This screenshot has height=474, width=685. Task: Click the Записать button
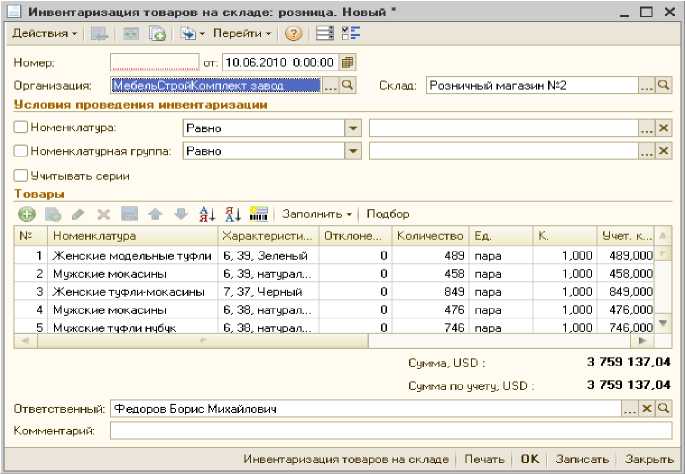(581, 459)
